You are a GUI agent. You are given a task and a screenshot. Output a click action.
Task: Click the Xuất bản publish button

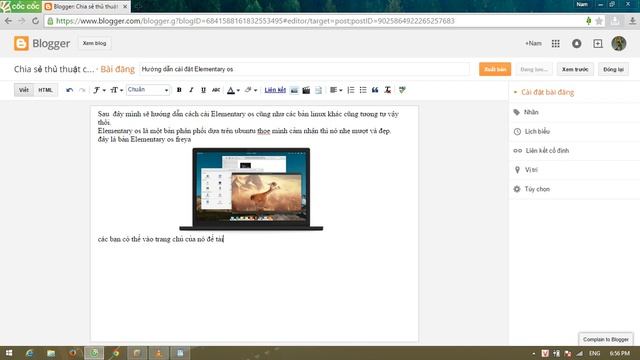[x=495, y=69]
